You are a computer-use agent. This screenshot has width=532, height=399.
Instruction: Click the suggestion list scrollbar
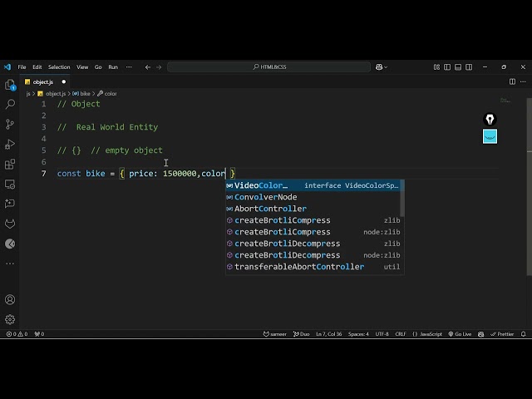click(x=402, y=198)
